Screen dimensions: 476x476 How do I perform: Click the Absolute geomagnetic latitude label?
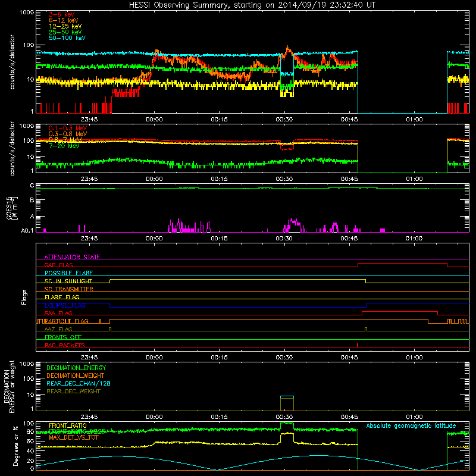click(x=411, y=425)
